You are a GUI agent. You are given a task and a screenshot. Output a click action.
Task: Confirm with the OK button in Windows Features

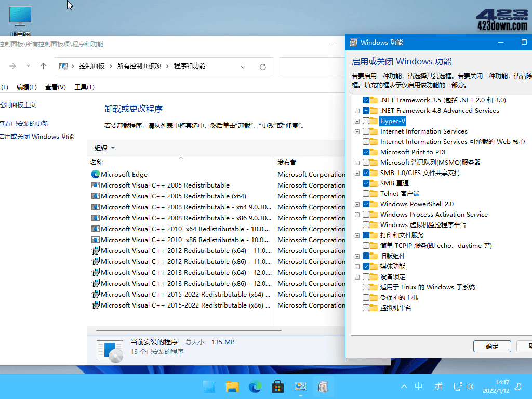tap(492, 347)
